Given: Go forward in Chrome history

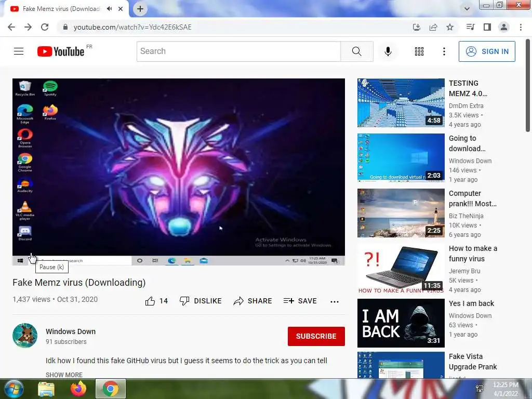Looking at the screenshot, I should (28, 27).
